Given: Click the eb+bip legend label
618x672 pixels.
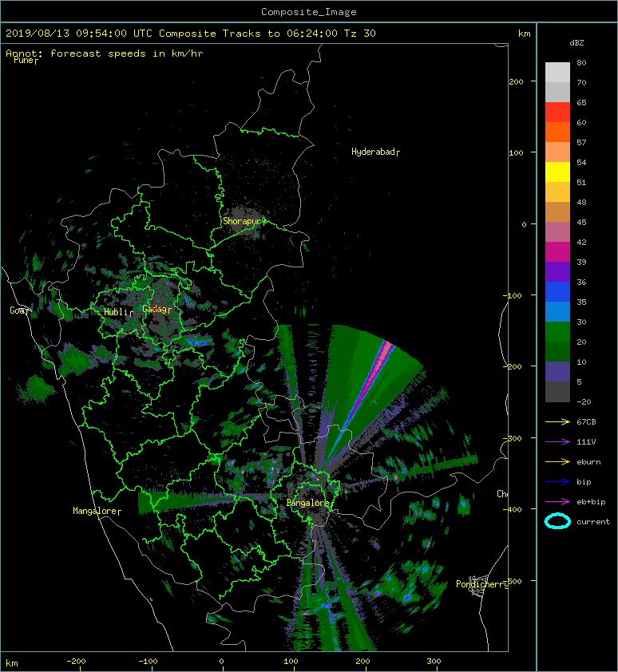Looking at the screenshot, I should click(x=591, y=502).
